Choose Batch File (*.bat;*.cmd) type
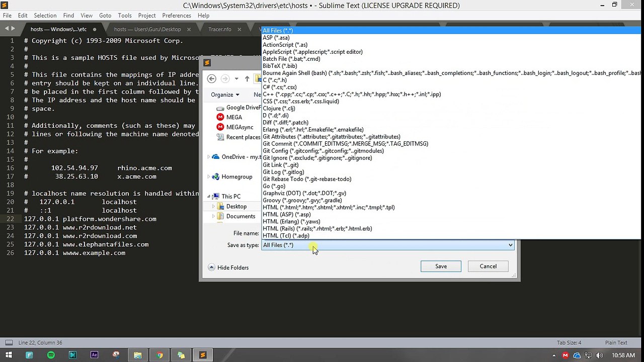Screen dimensions: 644x362 click(451, 59)
